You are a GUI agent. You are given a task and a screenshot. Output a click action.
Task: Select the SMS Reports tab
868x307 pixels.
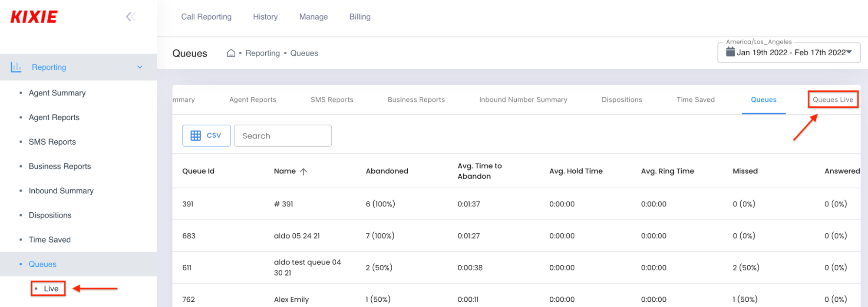[x=332, y=99]
